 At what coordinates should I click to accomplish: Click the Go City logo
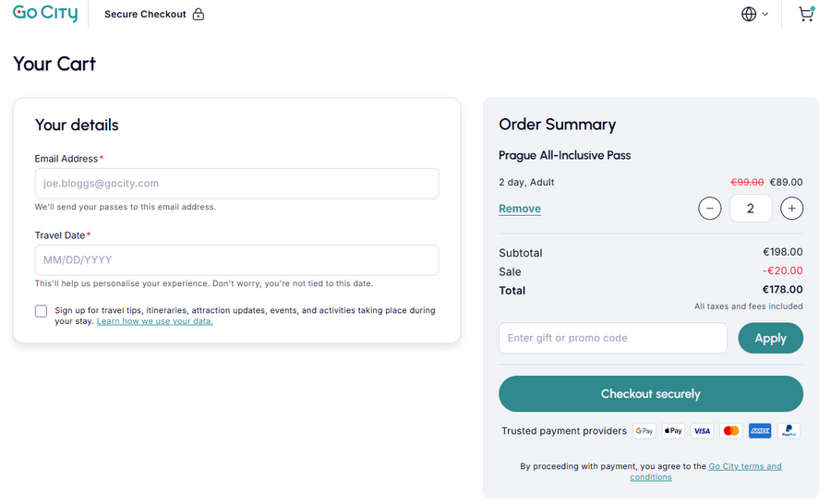45,14
